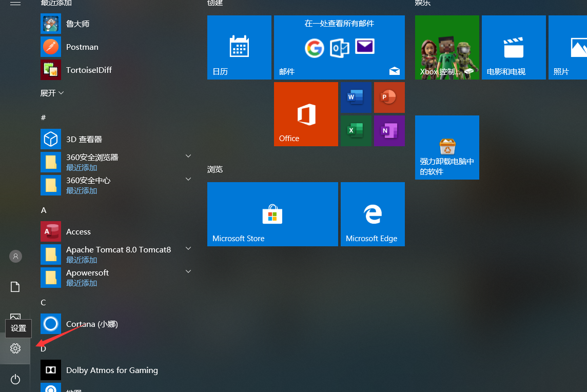The width and height of the screenshot is (587, 392).
Task: Open 电影和电视 tile
Action: (x=514, y=47)
